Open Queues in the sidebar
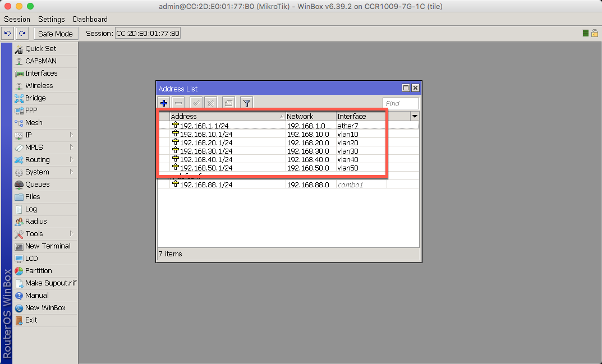Image resolution: width=602 pixels, height=364 pixels. coord(45,185)
